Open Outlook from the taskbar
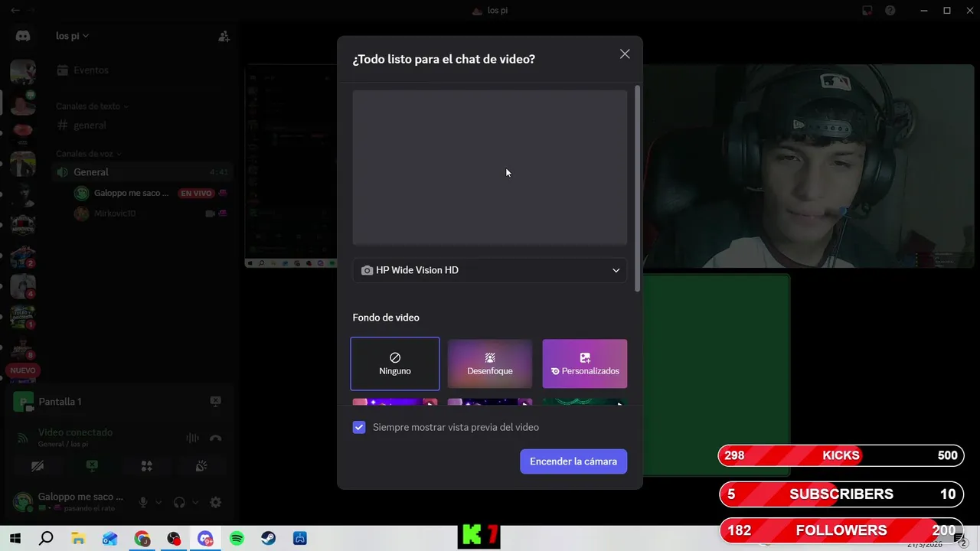980x551 pixels. click(x=110, y=539)
